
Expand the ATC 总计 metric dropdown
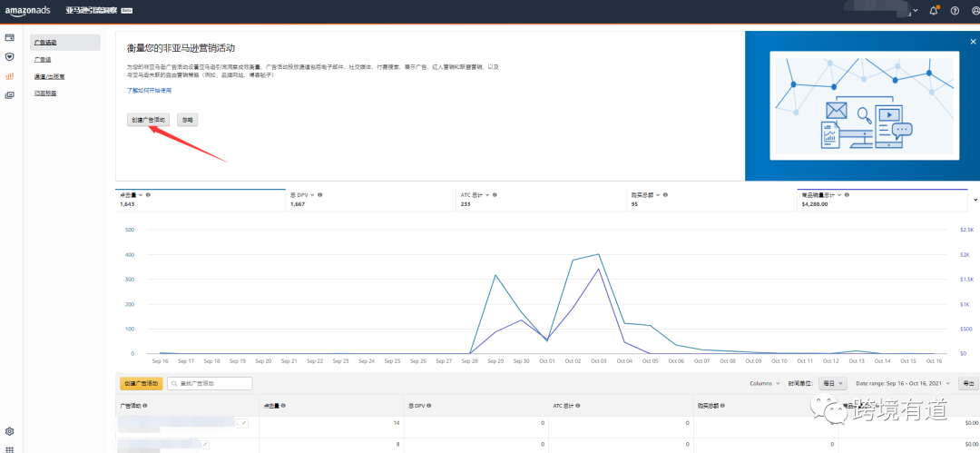tap(487, 194)
